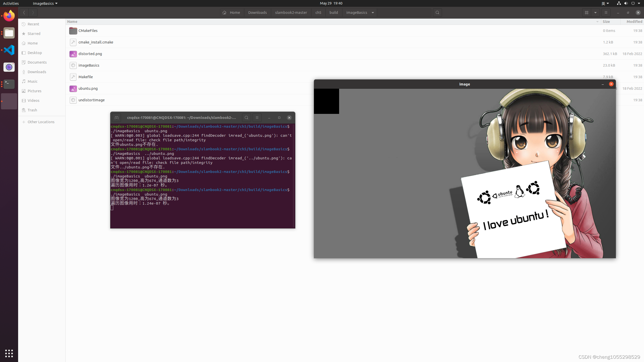
Task: Click the search icon in the Files toolbar
Action: pos(437,12)
